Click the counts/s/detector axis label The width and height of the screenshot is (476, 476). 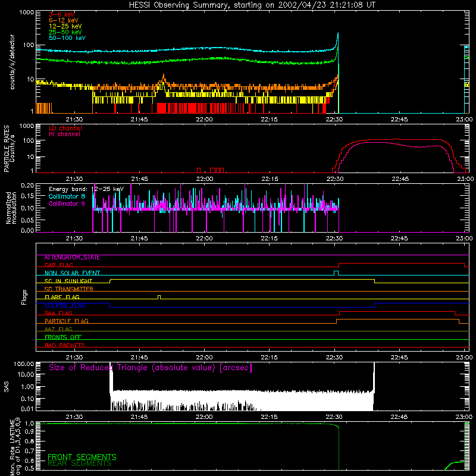tap(12, 62)
